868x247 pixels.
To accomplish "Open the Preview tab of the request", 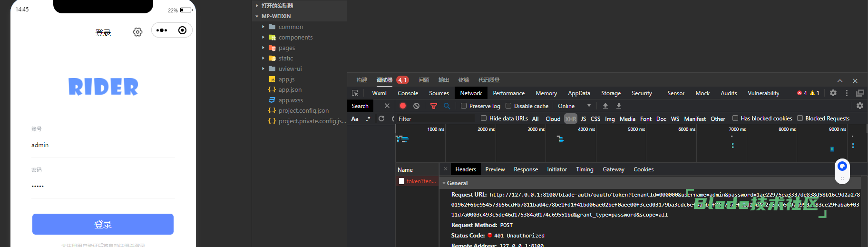I will 495,169.
